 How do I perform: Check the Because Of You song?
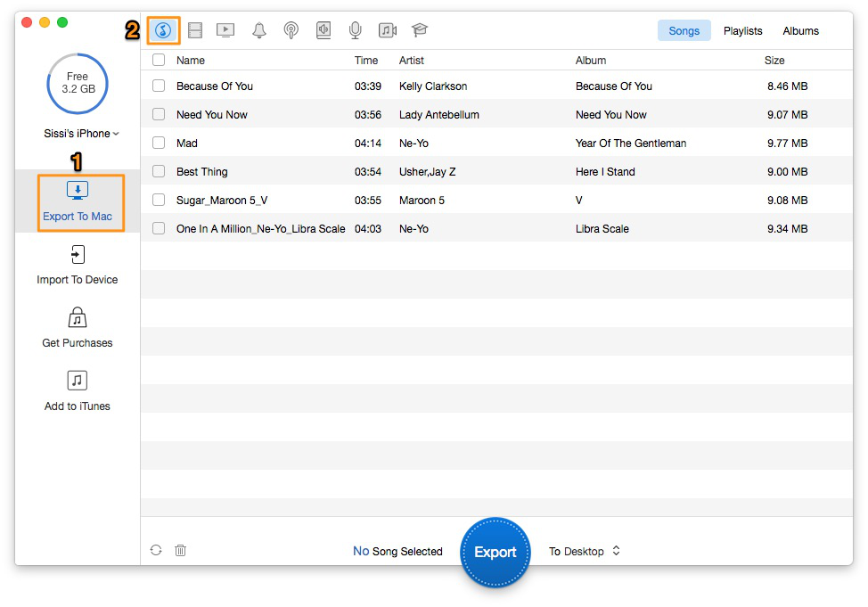point(159,86)
